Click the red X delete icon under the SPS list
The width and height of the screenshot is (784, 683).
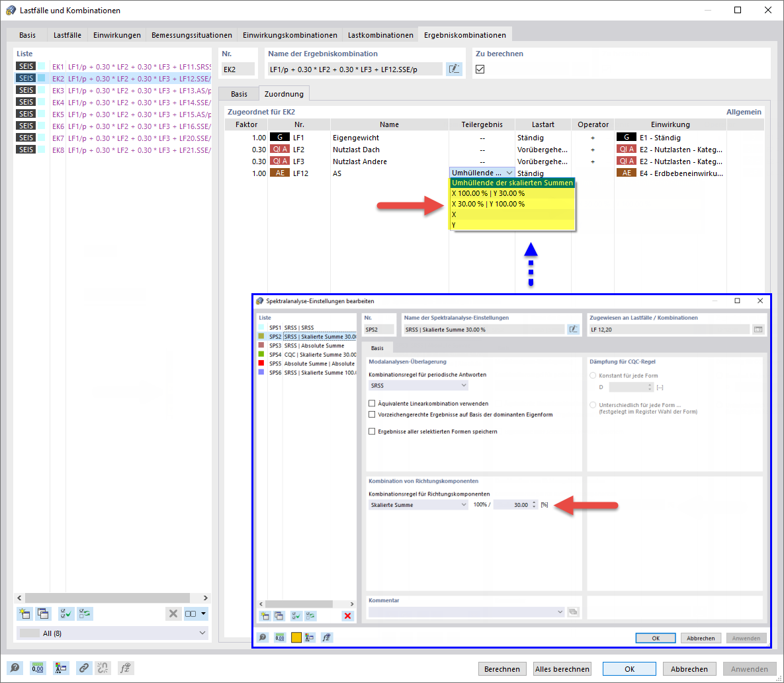point(347,616)
